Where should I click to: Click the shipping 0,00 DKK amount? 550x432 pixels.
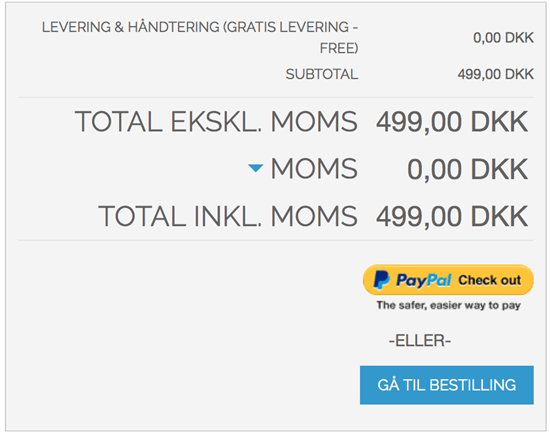coord(503,38)
